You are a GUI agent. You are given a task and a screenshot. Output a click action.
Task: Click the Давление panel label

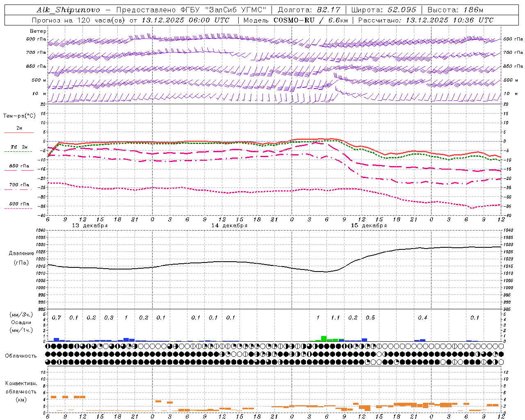coord(21,253)
